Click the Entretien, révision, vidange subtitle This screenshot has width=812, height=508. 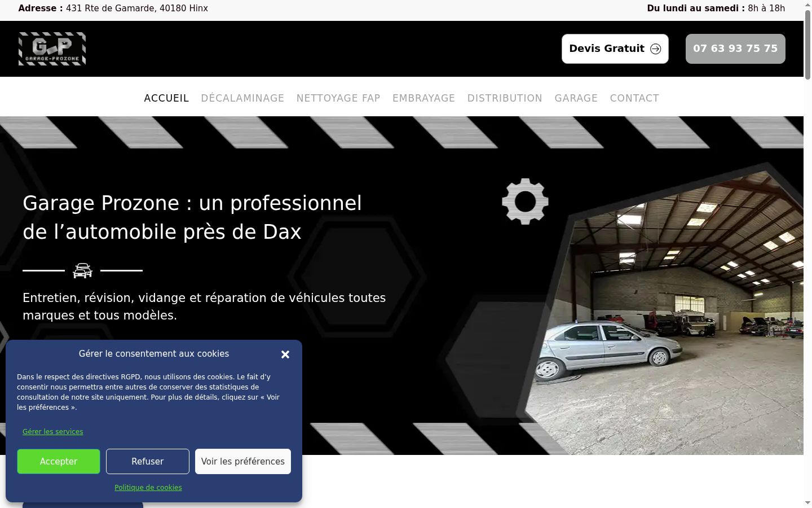point(204,306)
